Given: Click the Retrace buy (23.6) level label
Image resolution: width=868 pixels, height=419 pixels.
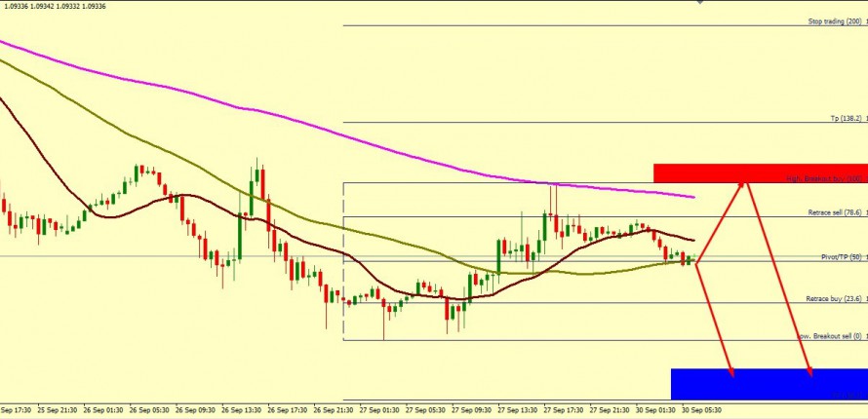Looking at the screenshot, I should 835,299.
